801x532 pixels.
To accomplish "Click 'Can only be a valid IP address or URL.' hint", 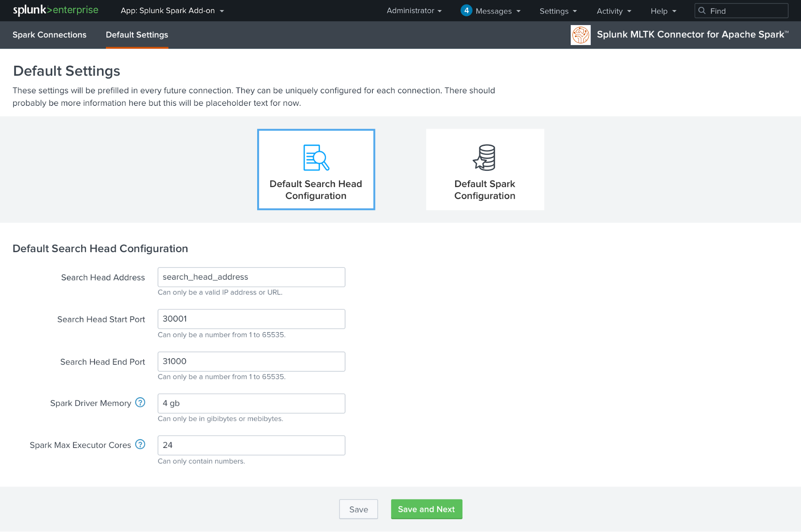I will pos(220,292).
